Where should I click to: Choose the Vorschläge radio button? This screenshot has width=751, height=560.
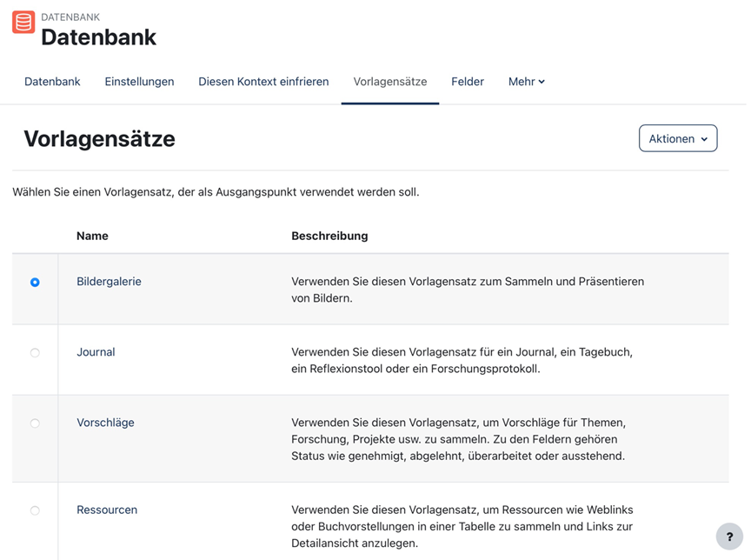pos(35,423)
